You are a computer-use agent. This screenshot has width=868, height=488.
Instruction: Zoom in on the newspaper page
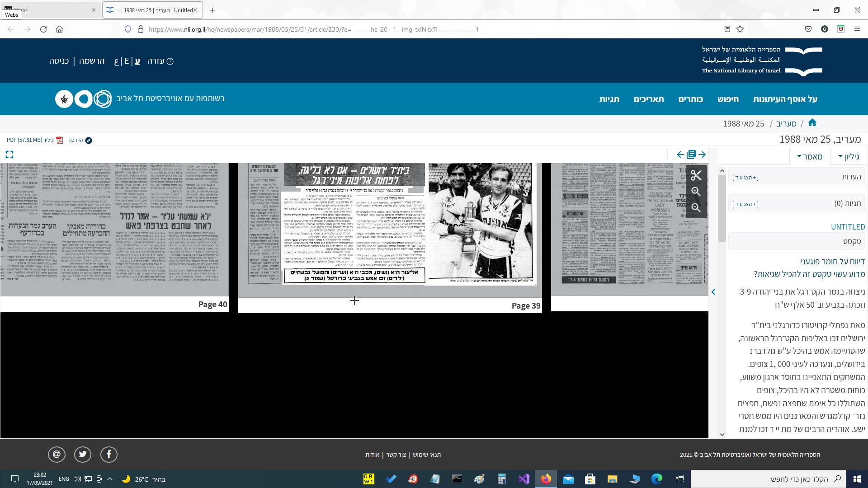[696, 192]
